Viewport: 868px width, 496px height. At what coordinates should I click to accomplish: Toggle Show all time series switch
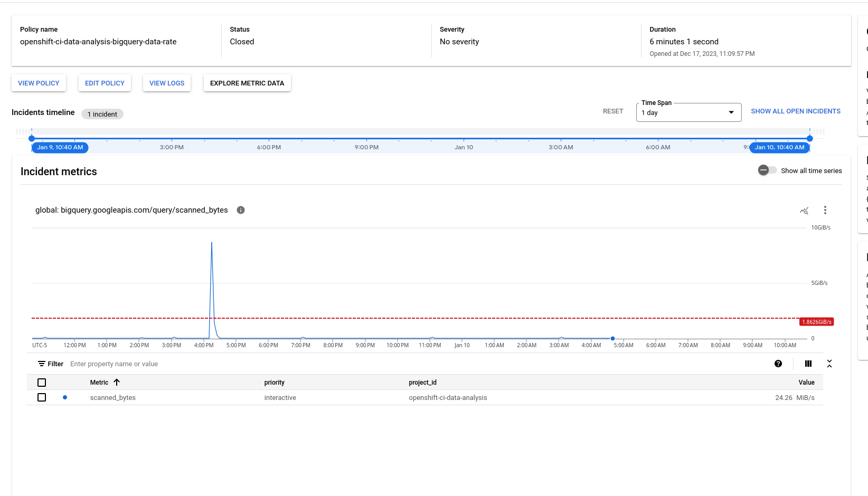[x=767, y=170]
